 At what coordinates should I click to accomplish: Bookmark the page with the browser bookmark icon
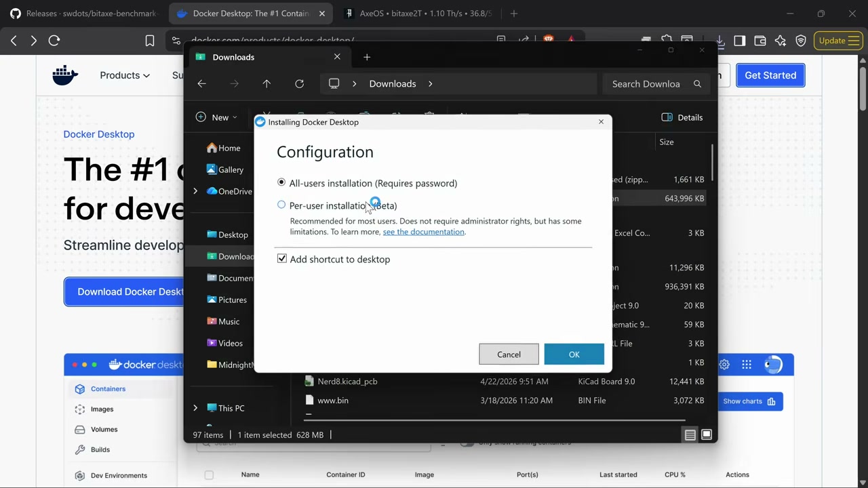150,41
